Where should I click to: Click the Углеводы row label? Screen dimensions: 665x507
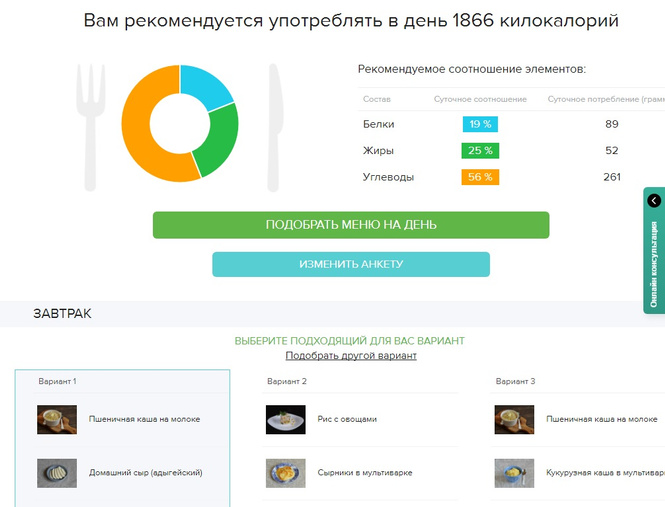coord(388,177)
